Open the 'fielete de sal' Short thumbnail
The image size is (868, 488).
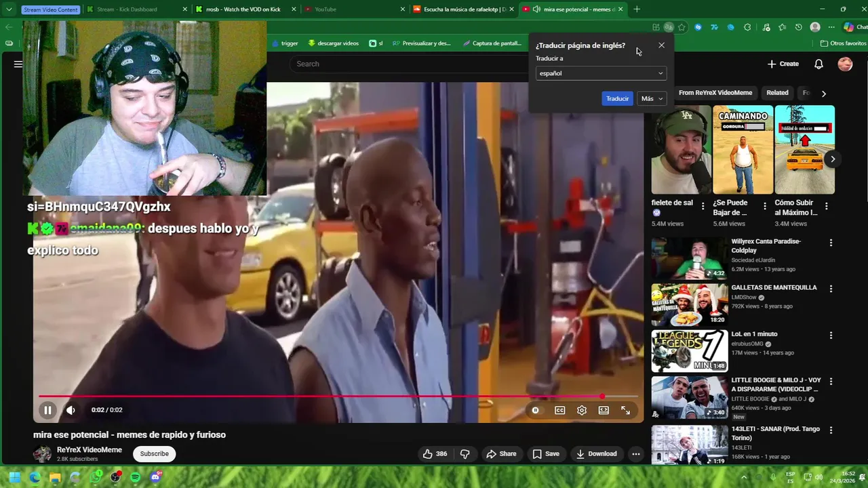pos(682,150)
